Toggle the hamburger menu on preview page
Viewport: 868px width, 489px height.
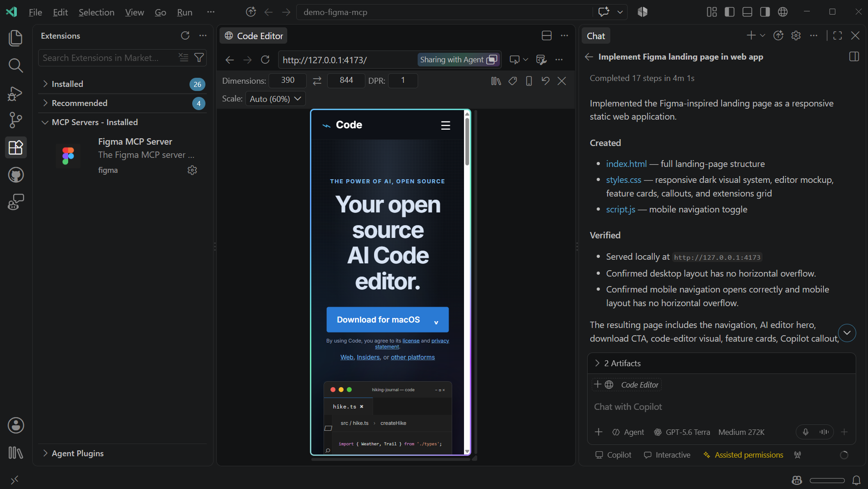click(445, 126)
